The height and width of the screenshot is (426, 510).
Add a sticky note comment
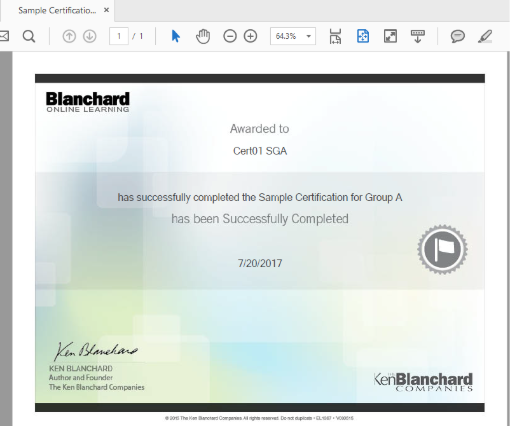click(458, 36)
